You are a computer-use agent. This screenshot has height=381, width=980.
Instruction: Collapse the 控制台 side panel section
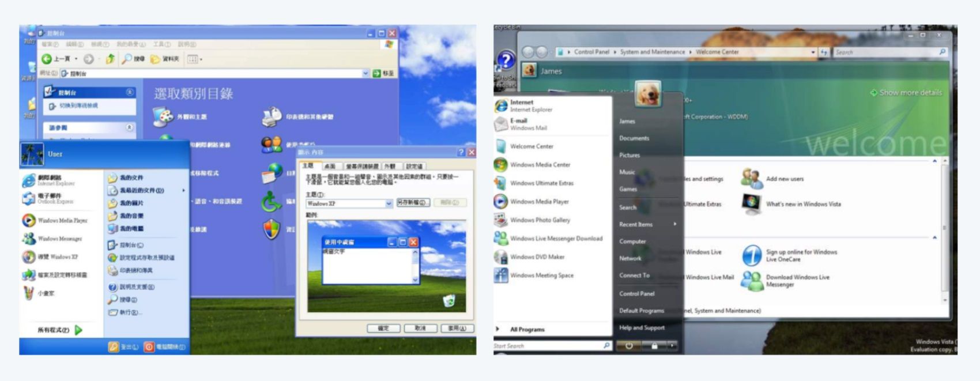pyautogui.click(x=130, y=92)
